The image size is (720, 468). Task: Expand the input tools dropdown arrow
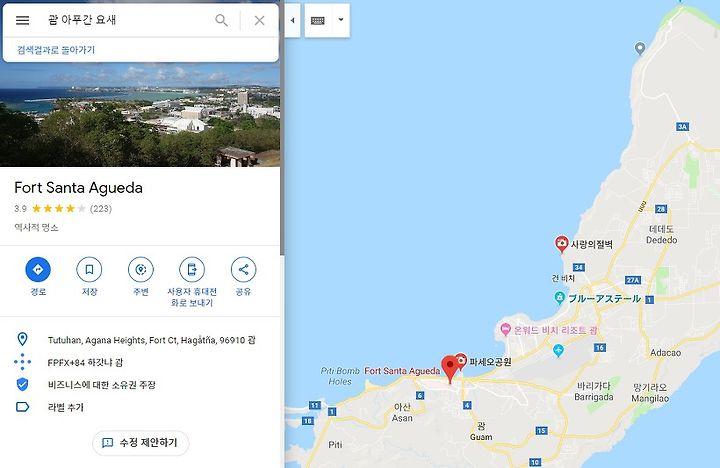(341, 20)
